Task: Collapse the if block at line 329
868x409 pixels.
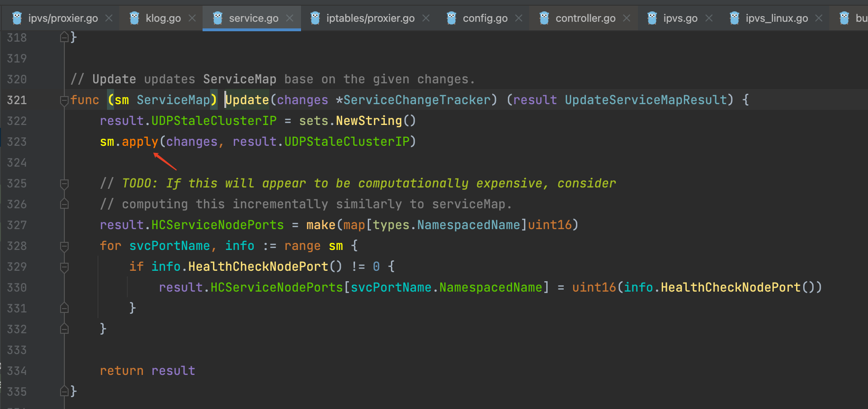Action: (64, 267)
